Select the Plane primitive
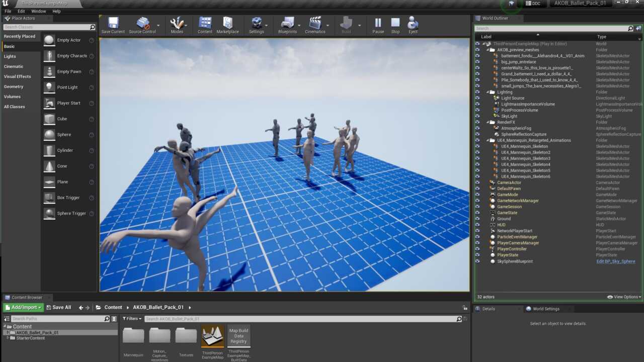The height and width of the screenshot is (362, 644). [x=69, y=182]
